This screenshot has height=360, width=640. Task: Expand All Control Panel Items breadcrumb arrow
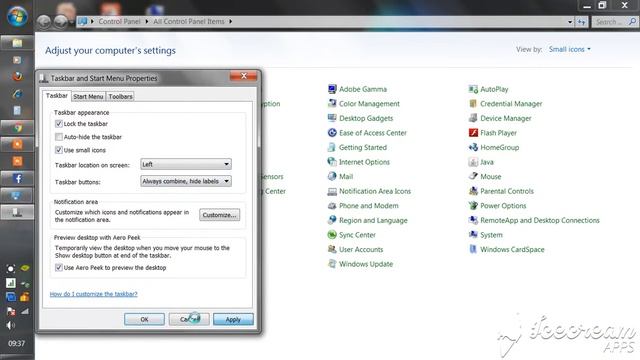pyautogui.click(x=231, y=21)
